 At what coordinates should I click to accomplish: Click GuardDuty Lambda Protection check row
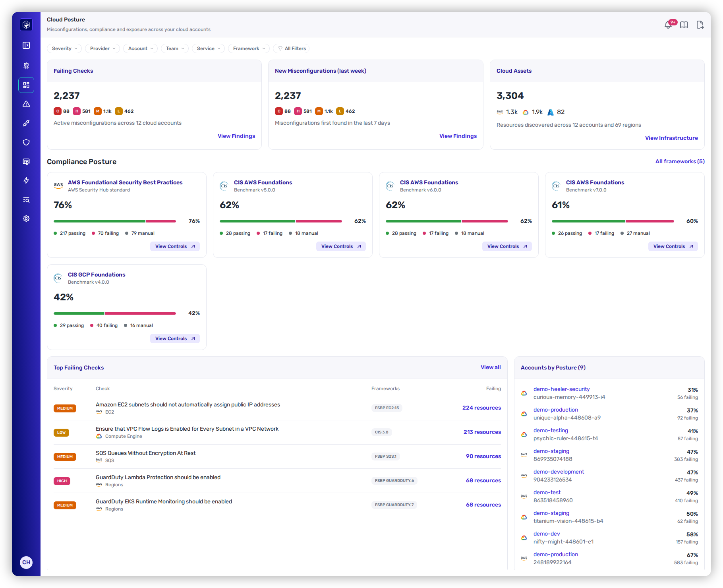tap(277, 481)
